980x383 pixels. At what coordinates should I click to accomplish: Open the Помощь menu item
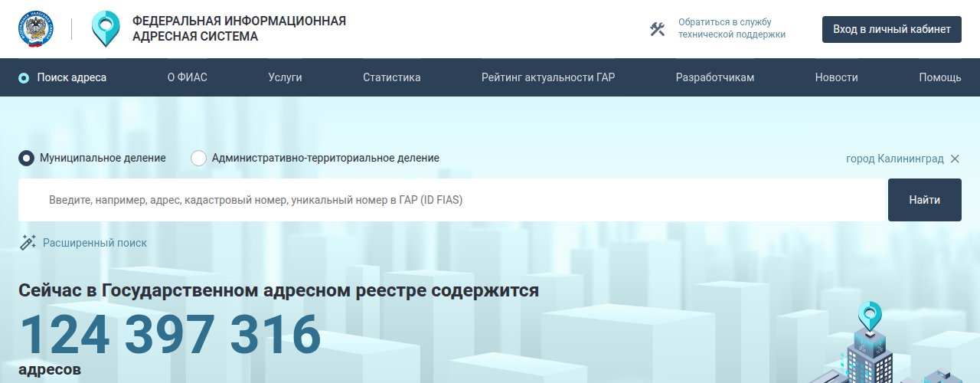(940, 77)
